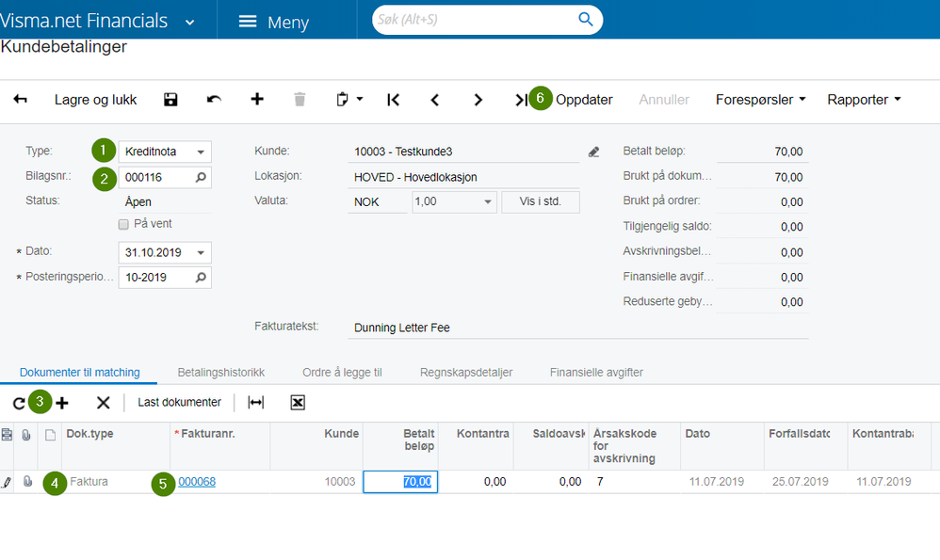Click the Fakturatekst field with Dunning Letter Fee

click(x=578, y=328)
